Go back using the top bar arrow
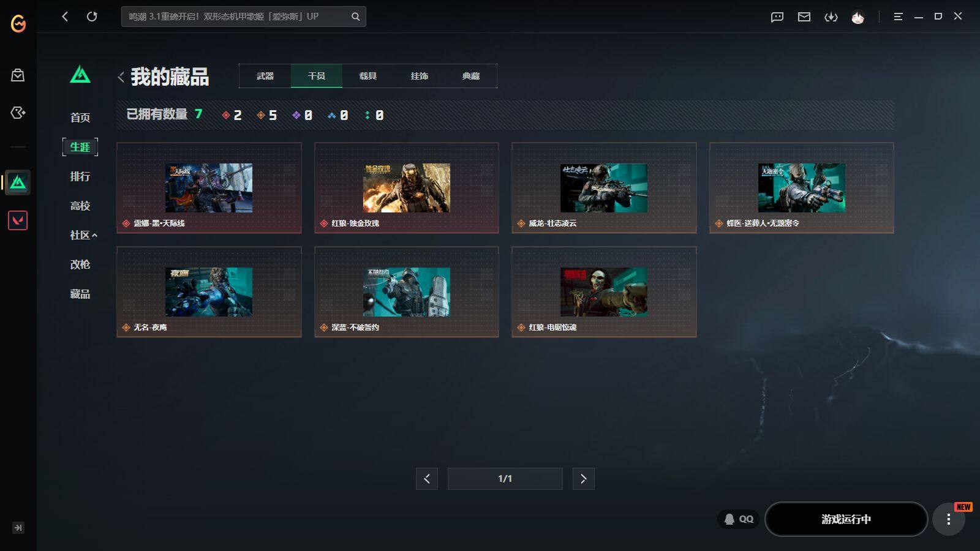This screenshot has height=551, width=980. [65, 17]
